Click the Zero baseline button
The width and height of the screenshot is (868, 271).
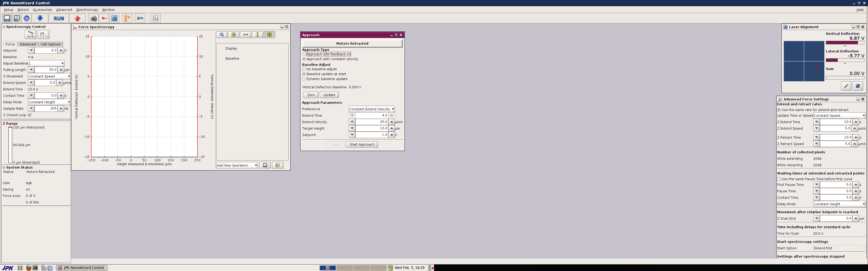311,95
